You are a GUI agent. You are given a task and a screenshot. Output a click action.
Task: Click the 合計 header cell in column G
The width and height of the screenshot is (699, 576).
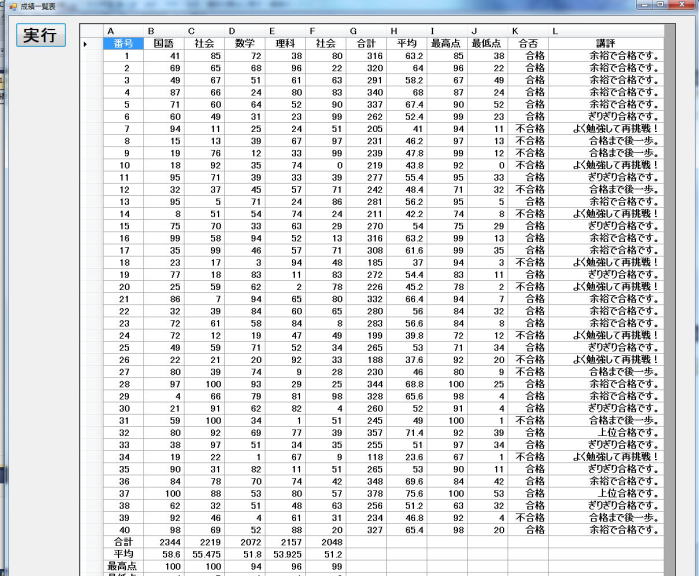[366, 43]
